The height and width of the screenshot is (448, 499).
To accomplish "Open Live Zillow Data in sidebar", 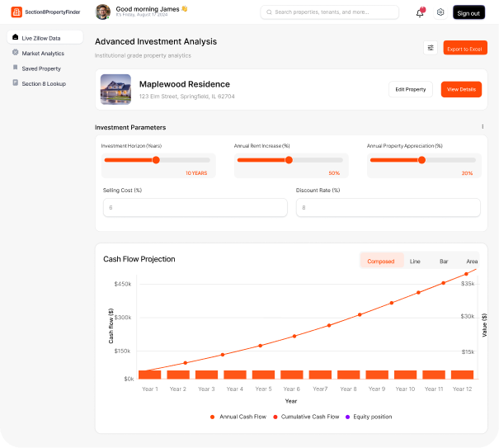I will point(45,38).
